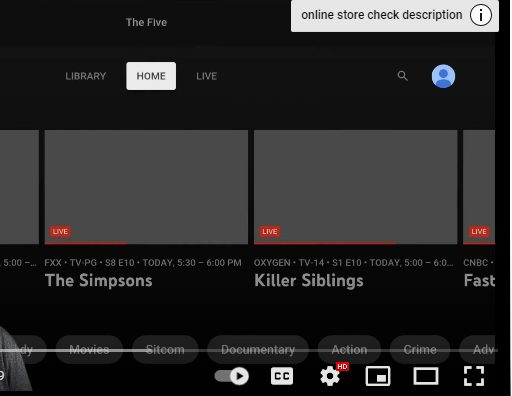Click 'The Five' title text
This screenshot has height=396, width=512.
[146, 22]
